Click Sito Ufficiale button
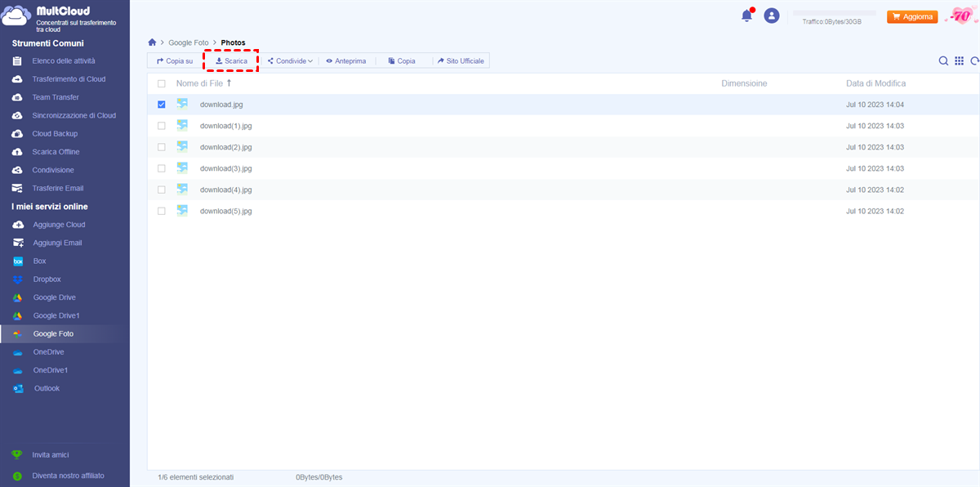The width and height of the screenshot is (980, 487). (461, 61)
